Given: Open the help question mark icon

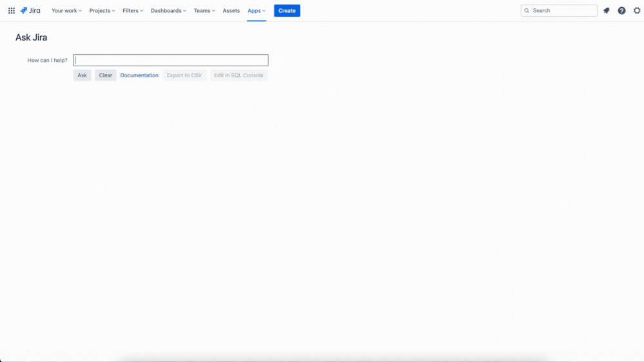Looking at the screenshot, I should 621,11.
